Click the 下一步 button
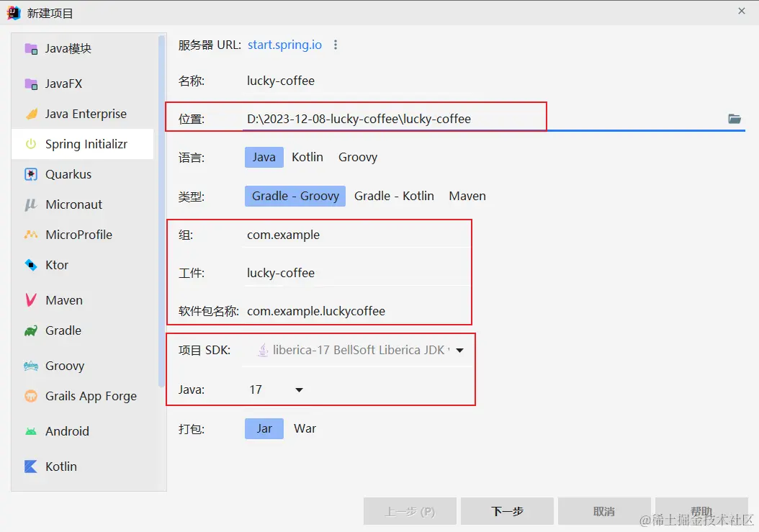Image resolution: width=759 pixels, height=532 pixels. click(x=507, y=511)
